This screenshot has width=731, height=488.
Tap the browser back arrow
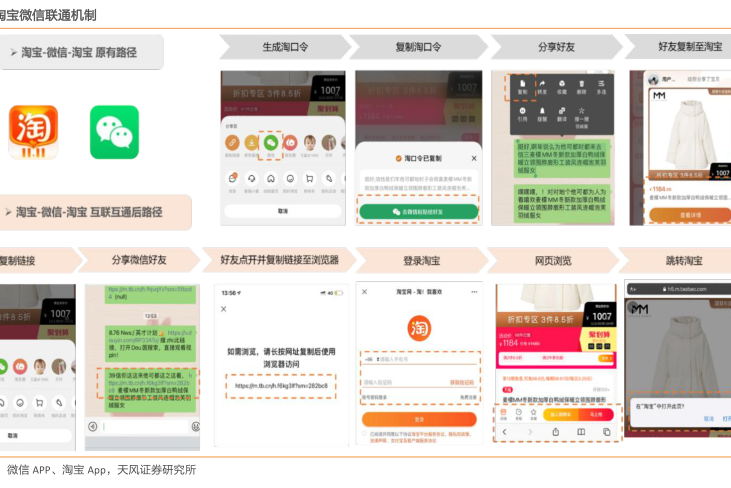(506, 432)
